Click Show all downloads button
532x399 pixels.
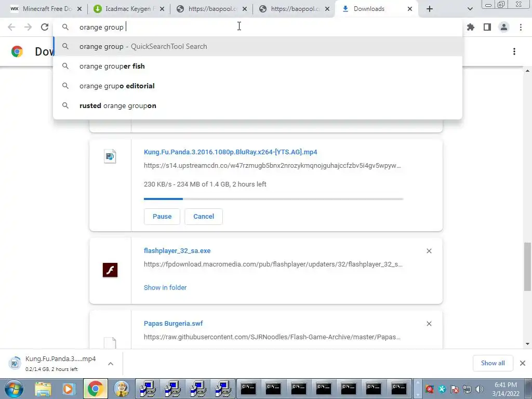tap(493, 363)
